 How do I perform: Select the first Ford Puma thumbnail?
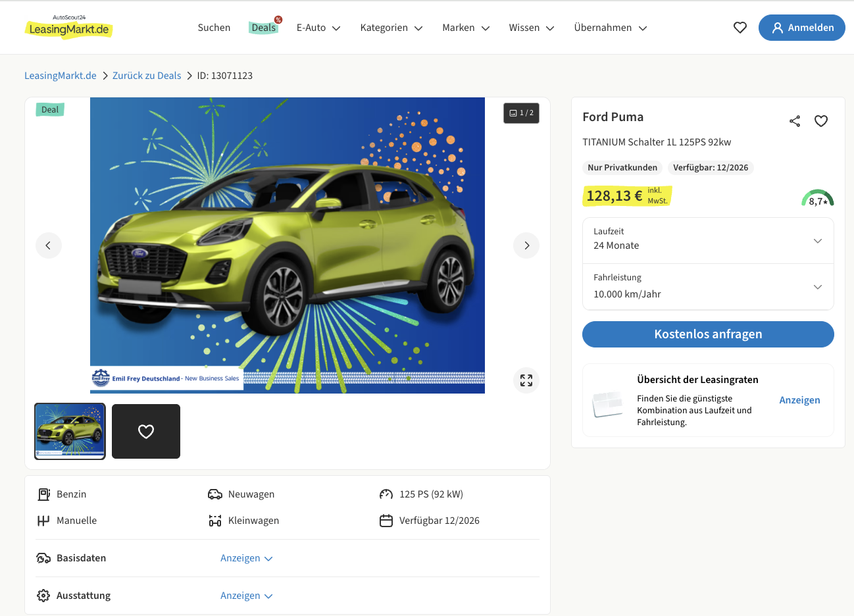(70, 431)
